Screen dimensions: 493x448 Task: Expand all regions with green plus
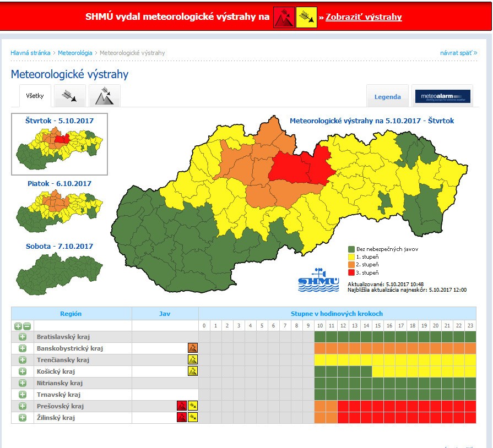[x=18, y=326]
